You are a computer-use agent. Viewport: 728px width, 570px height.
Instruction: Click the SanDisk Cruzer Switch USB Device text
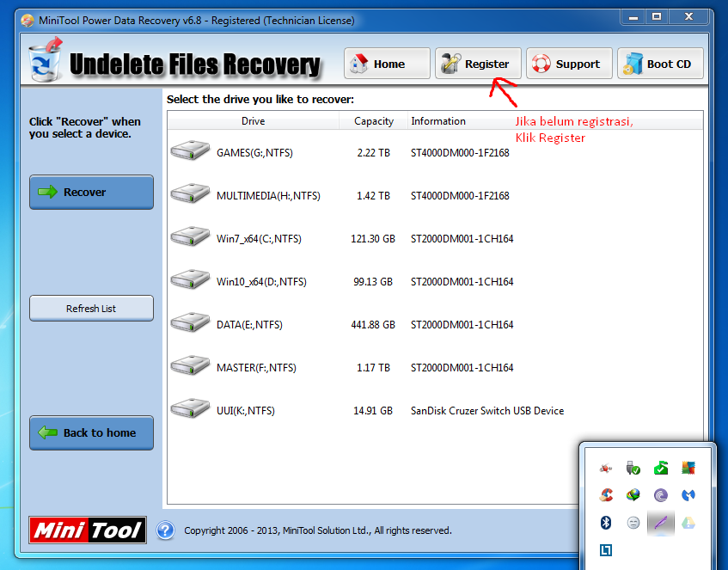[487, 411]
